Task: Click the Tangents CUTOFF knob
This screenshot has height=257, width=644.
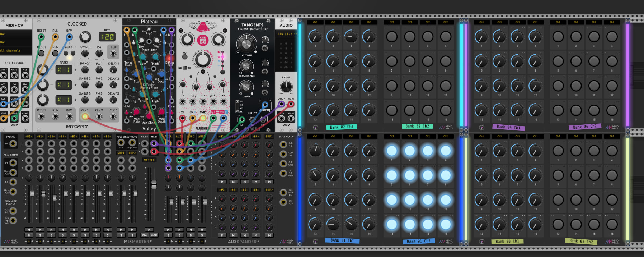Action: coord(246,44)
